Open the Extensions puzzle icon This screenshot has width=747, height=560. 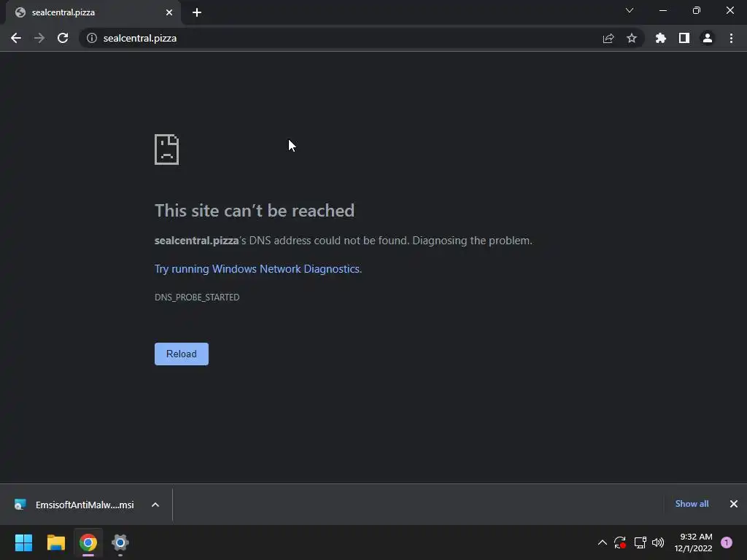coord(660,38)
